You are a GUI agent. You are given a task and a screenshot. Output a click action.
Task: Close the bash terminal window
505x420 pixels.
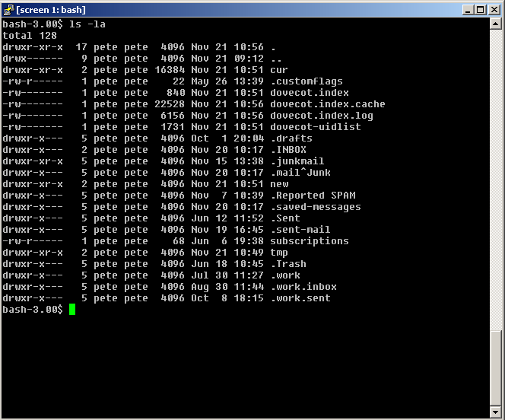494,10
